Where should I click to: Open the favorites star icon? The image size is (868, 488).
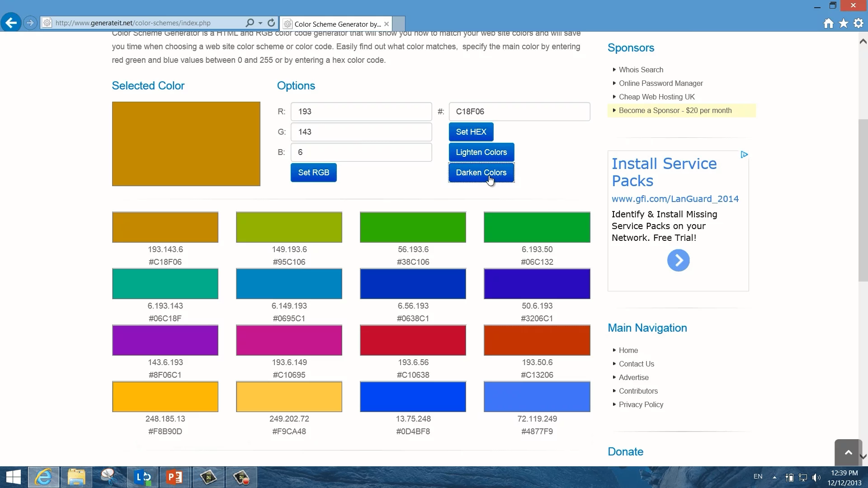click(x=844, y=23)
